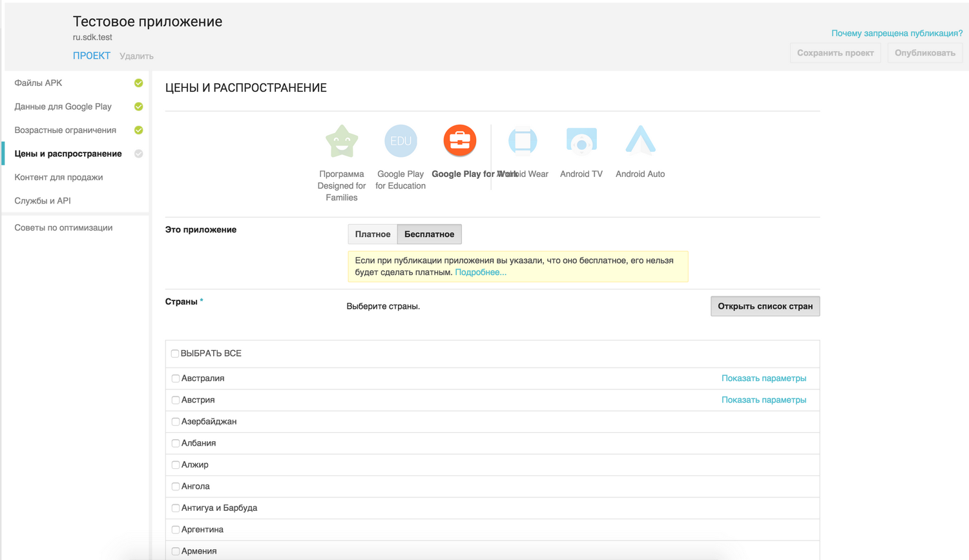This screenshot has width=969, height=560.
Task: Click the gray checkmark beside Цены и распространение
Action: coord(138,154)
